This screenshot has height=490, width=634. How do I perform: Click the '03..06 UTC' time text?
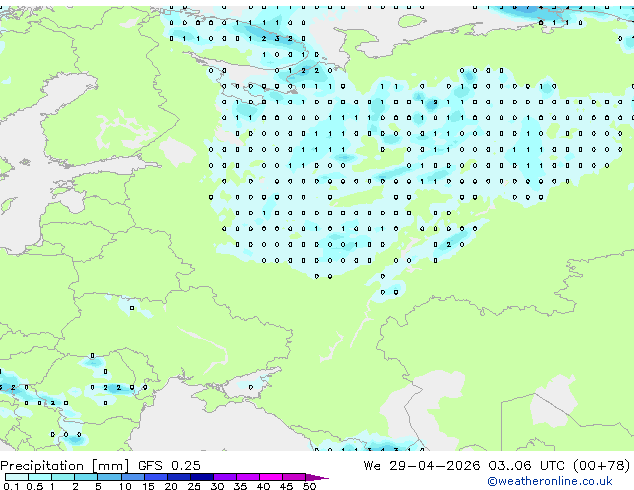coord(526,465)
